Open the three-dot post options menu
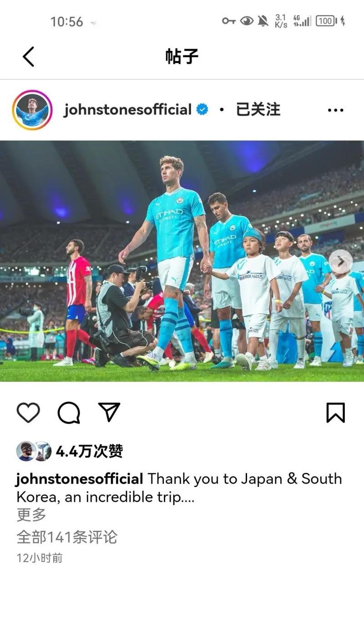The height and width of the screenshot is (622, 364). pos(336,110)
